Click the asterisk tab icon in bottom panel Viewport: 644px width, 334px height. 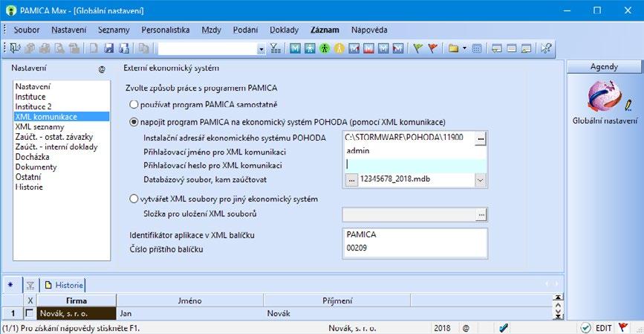(10, 285)
